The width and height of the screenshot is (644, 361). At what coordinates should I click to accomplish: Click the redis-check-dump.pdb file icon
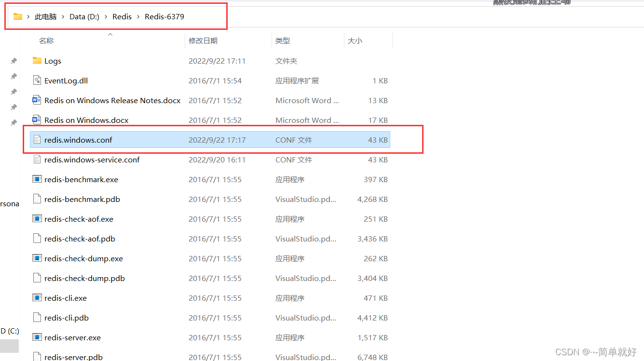pos(37,278)
